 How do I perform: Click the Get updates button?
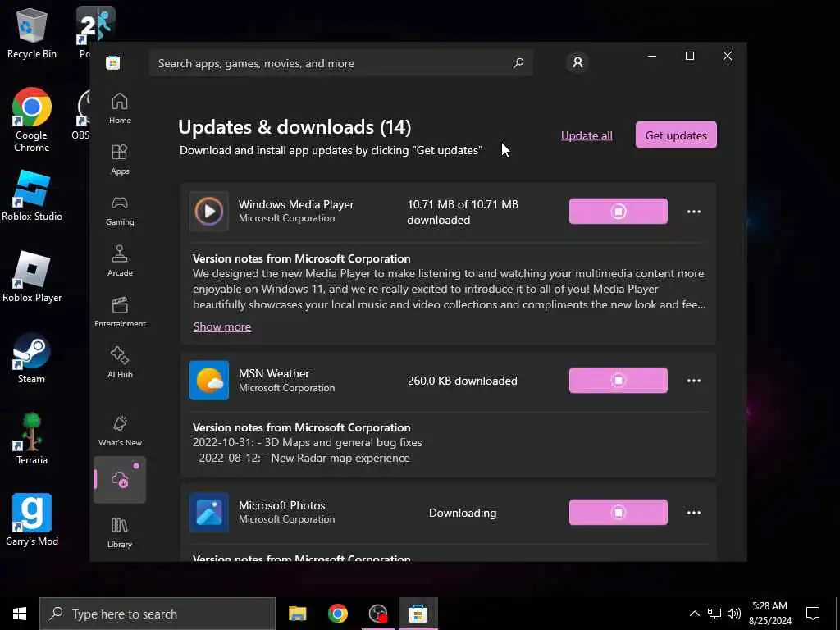coord(676,135)
